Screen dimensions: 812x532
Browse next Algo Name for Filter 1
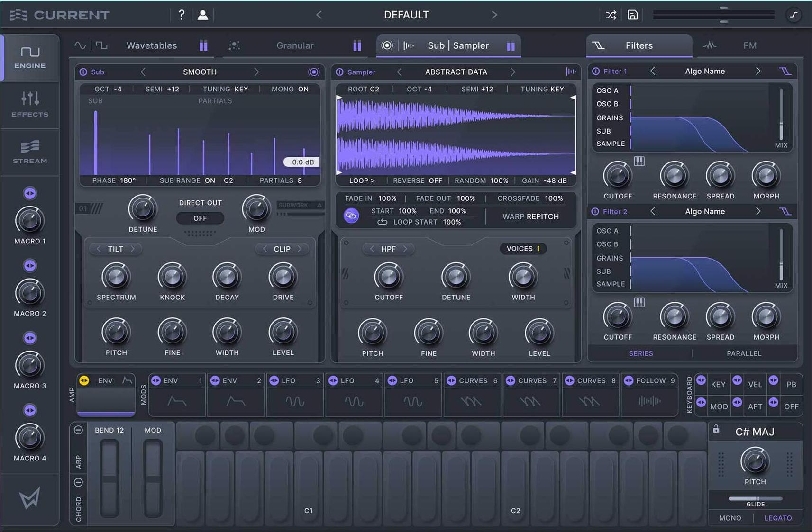[x=758, y=71]
